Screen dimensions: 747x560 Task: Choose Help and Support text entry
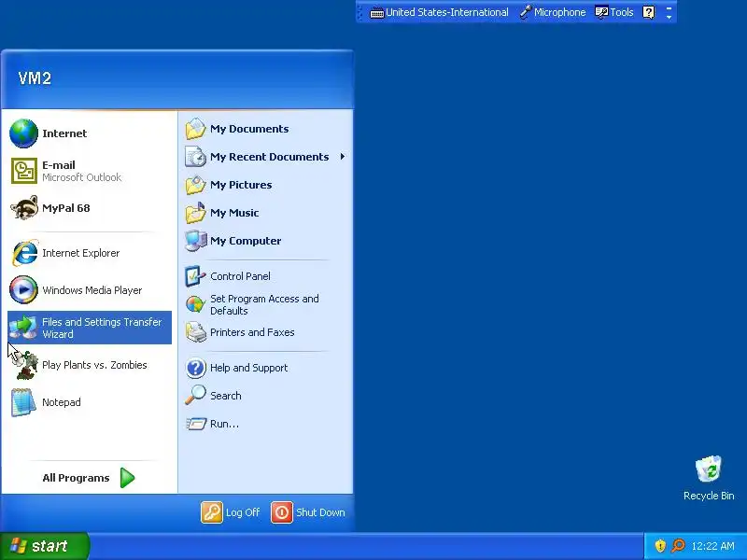(248, 368)
